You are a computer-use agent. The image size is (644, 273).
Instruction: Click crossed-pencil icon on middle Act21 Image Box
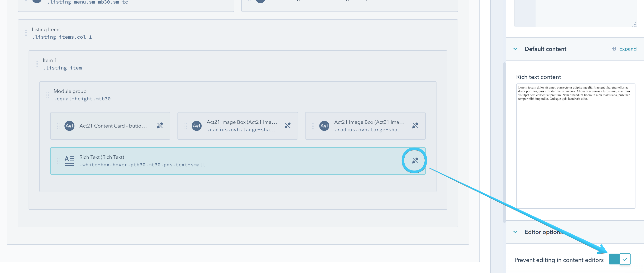tap(288, 125)
